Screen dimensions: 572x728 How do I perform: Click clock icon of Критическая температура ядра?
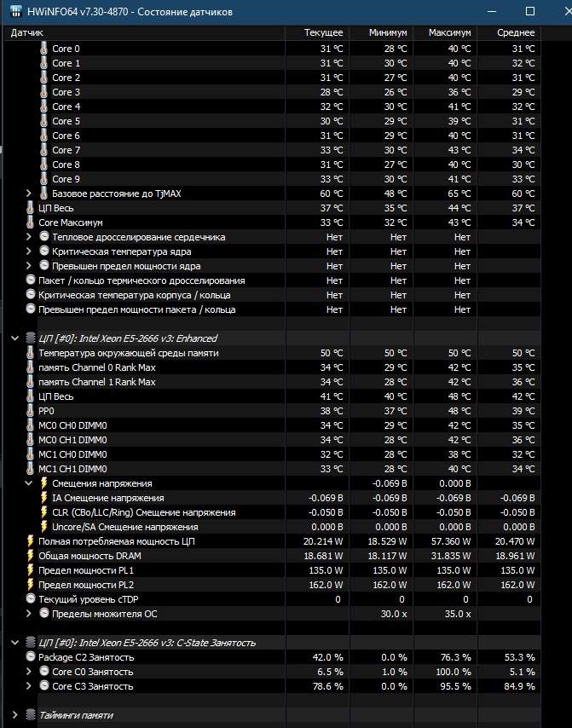tap(44, 251)
